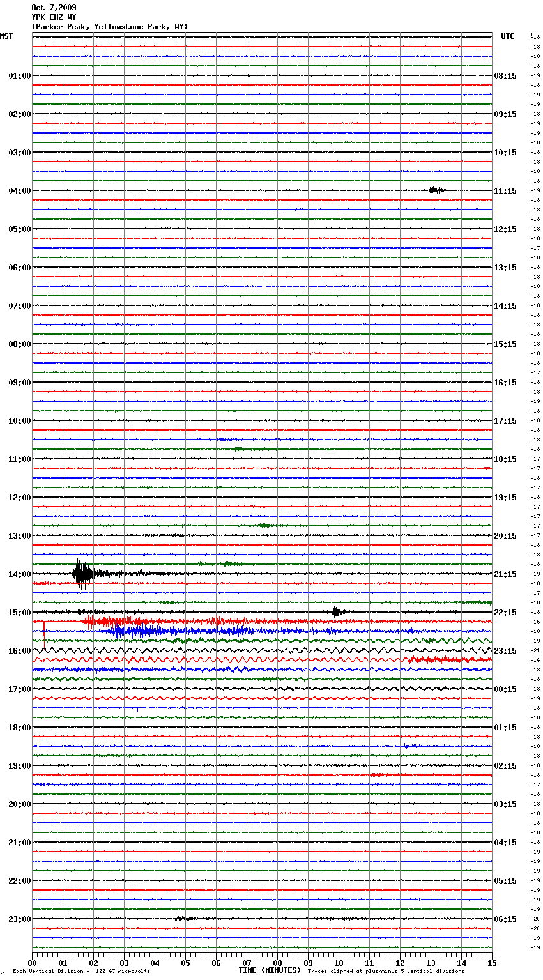543x980 pixels.
Task: Select the 06:00 MST time label
Action: tap(19, 268)
